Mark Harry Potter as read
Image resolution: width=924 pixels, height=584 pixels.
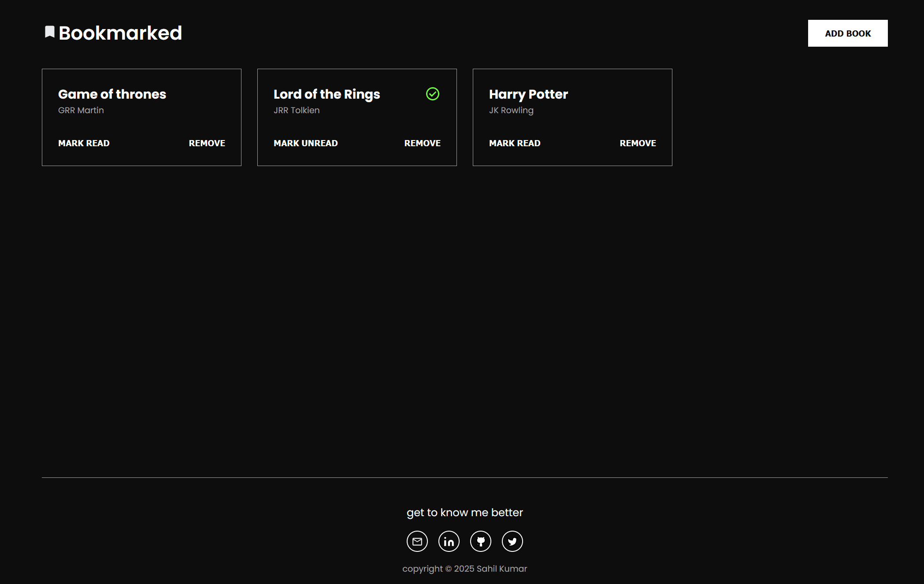pyautogui.click(x=514, y=143)
